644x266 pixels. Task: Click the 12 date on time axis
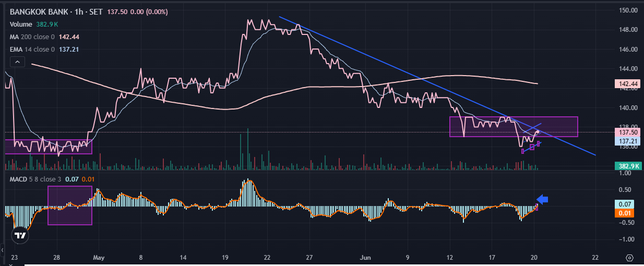(450, 258)
